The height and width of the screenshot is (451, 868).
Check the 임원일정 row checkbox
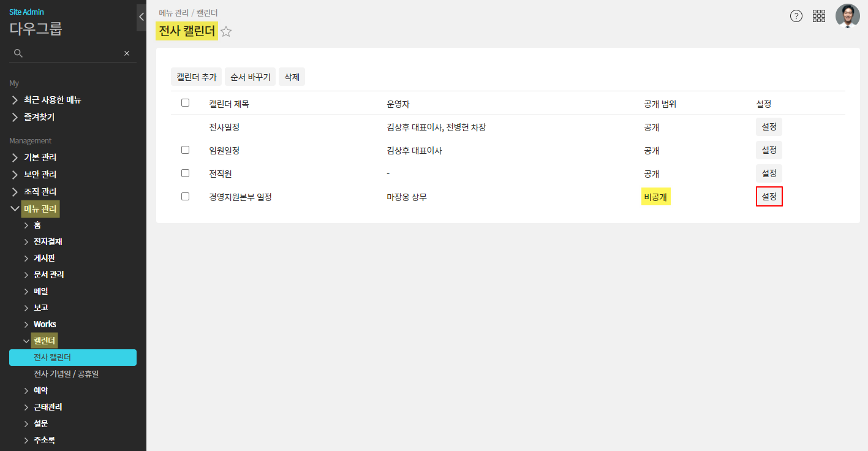(185, 150)
